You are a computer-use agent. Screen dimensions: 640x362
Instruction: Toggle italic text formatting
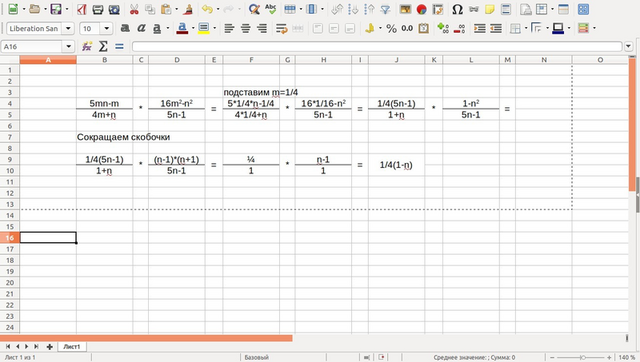coord(141,28)
